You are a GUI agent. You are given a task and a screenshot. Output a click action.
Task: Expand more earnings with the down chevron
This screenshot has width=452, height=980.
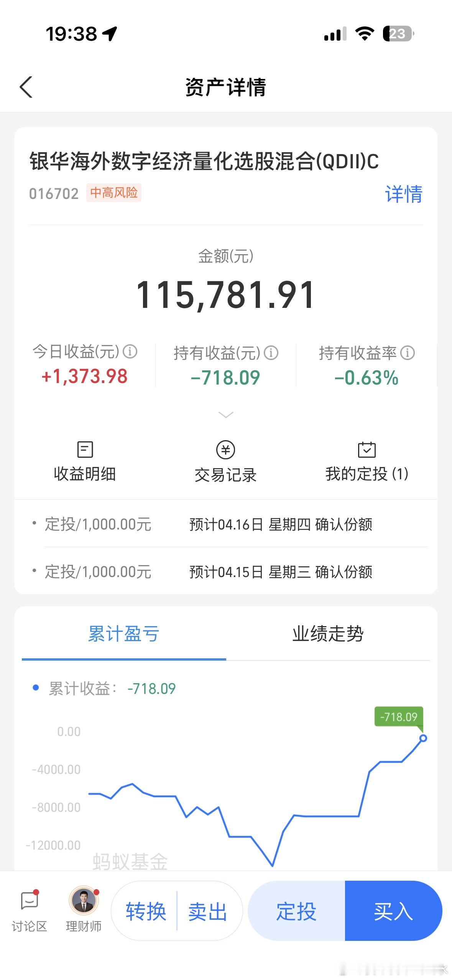(x=226, y=415)
